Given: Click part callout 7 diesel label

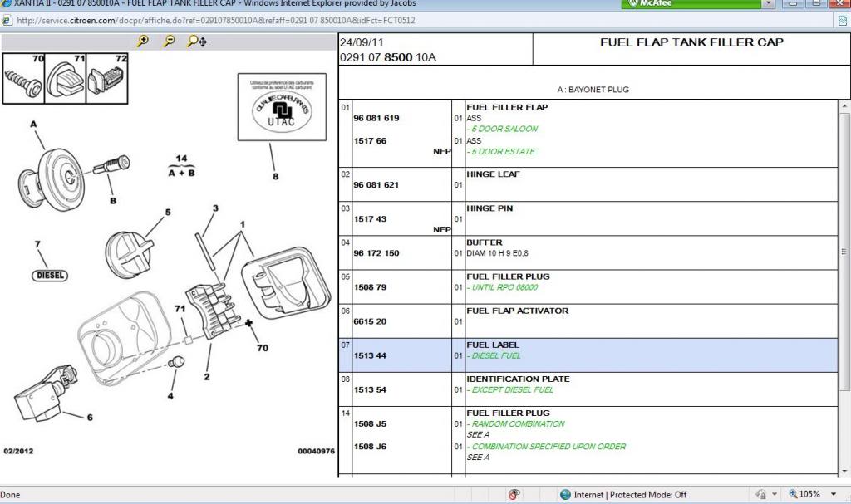Looking at the screenshot, I should (x=37, y=244).
